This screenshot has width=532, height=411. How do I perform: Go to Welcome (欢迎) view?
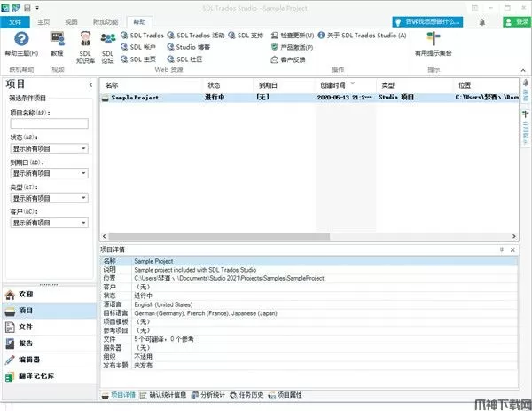50,295
